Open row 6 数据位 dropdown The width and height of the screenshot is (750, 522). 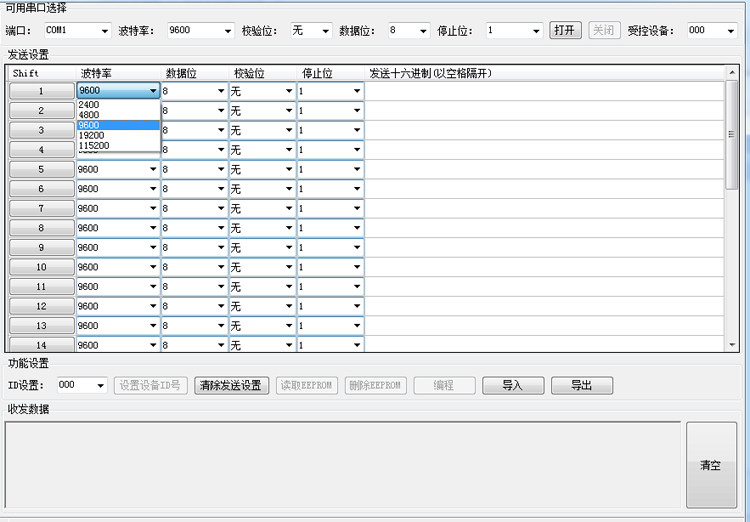tap(195, 189)
